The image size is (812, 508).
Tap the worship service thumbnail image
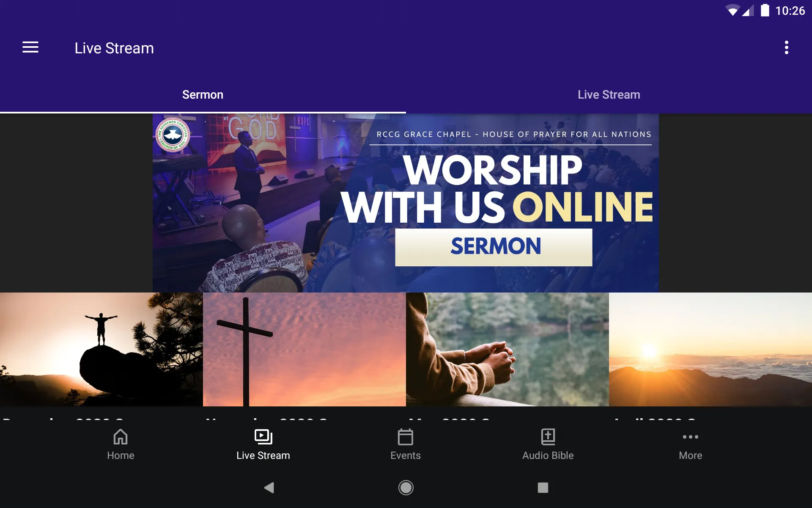405,202
